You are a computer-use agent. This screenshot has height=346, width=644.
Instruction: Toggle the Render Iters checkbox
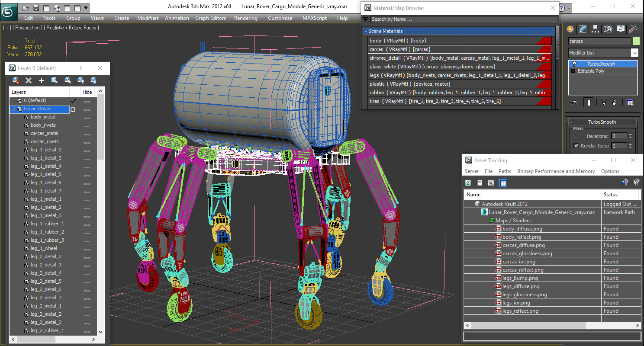coord(576,146)
